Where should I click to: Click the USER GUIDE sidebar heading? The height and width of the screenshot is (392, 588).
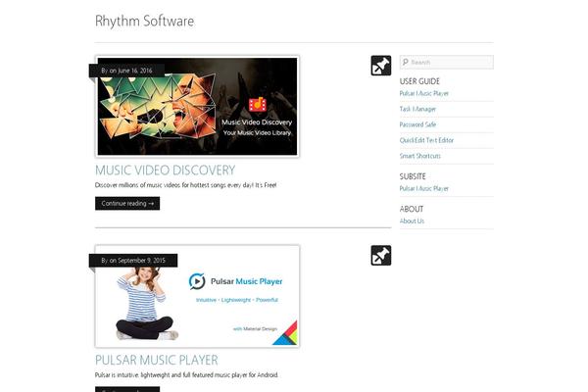[419, 81]
